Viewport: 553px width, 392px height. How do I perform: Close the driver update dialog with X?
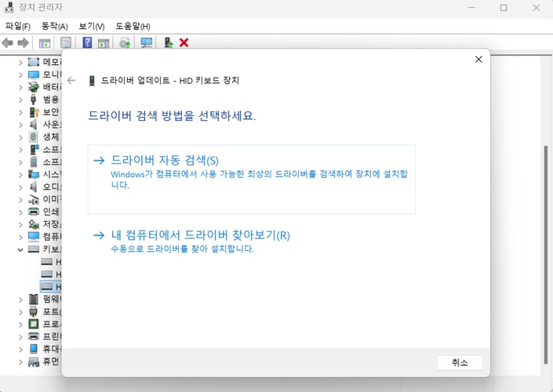tap(478, 60)
